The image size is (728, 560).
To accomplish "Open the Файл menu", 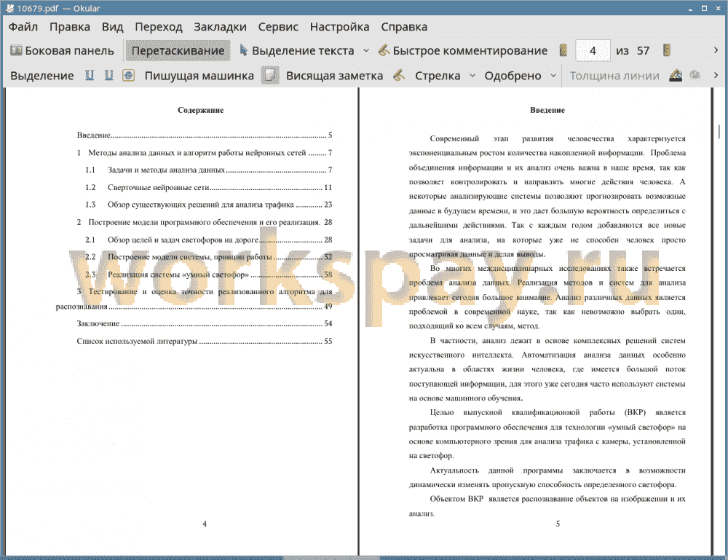I will pyautogui.click(x=23, y=27).
